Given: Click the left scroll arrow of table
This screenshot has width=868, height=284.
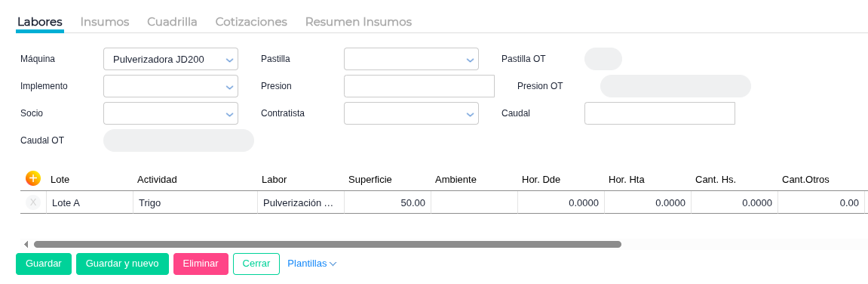Looking at the screenshot, I should (x=26, y=244).
